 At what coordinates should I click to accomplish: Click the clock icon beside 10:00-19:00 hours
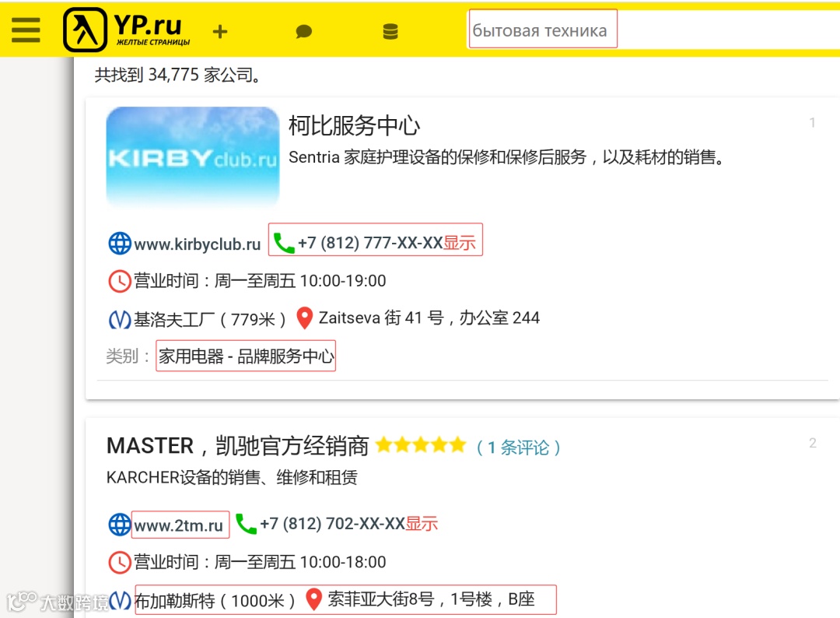(x=120, y=281)
